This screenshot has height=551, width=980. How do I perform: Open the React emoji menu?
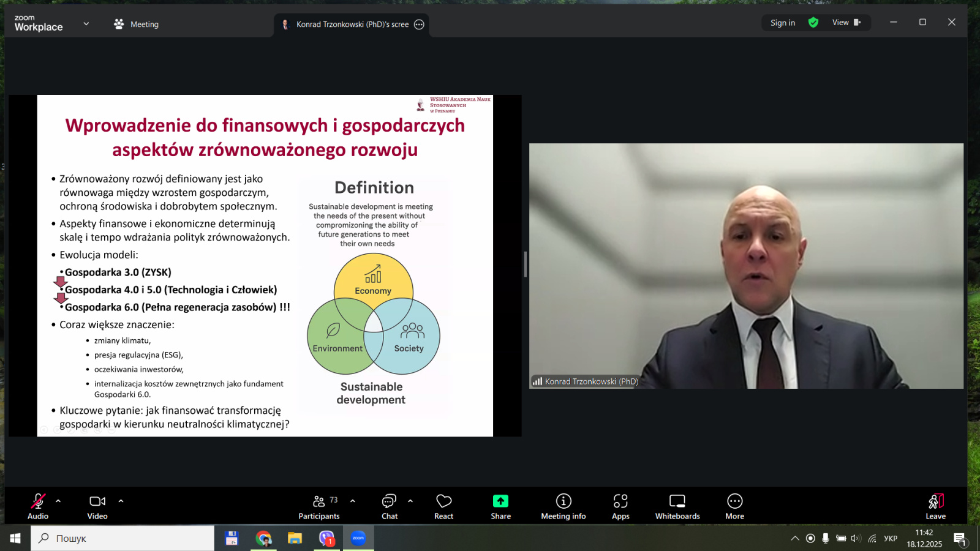click(x=443, y=506)
